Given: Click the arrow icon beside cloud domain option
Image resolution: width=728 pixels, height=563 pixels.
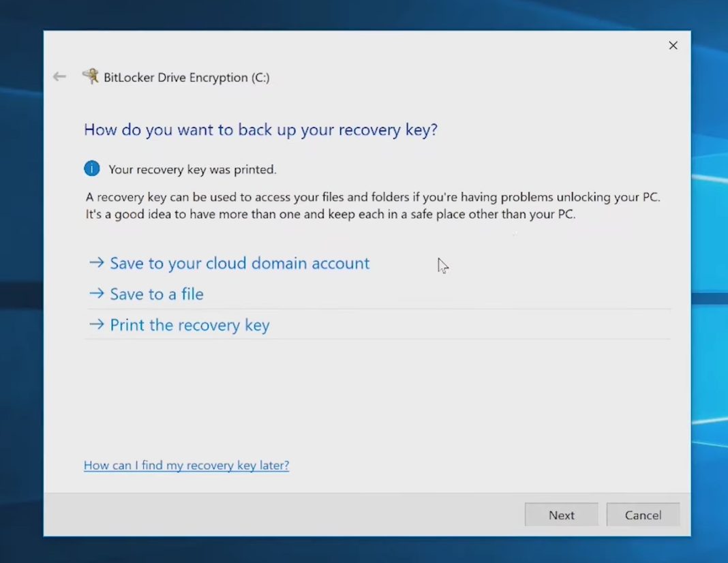Looking at the screenshot, I should (x=95, y=263).
